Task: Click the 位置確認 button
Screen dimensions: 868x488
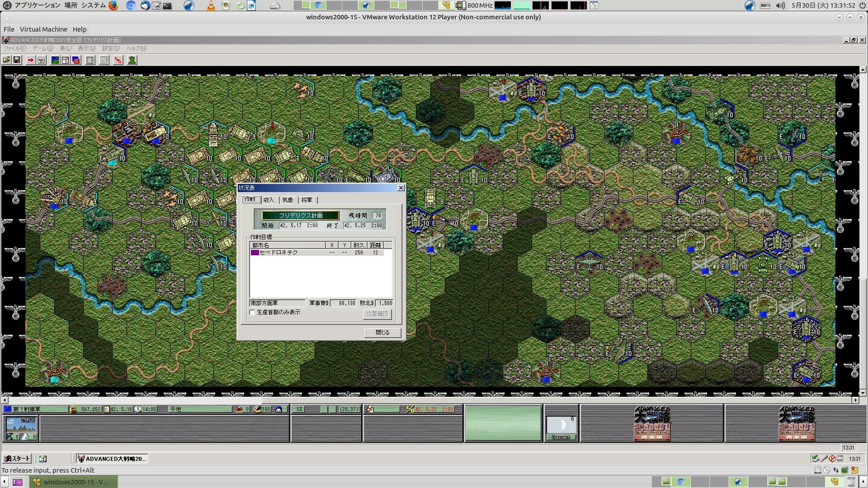Action: [x=377, y=314]
